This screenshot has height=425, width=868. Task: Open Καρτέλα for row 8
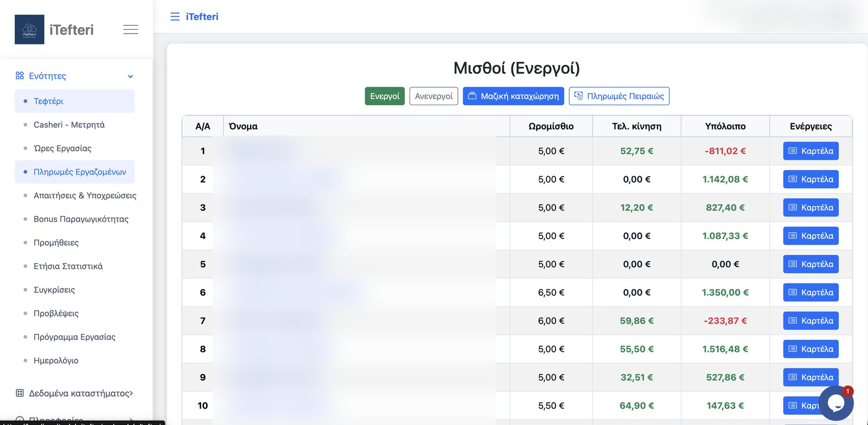pos(810,349)
